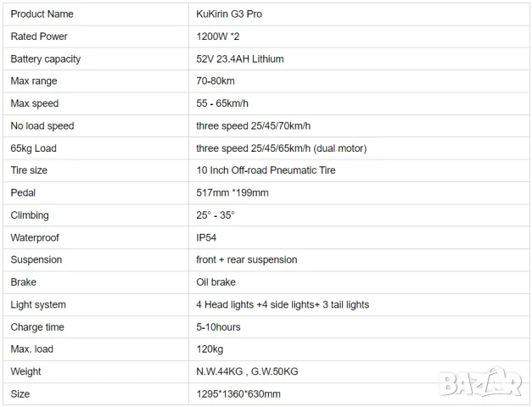The image size is (532, 407).
Task: Click the 'Battery capacity' label
Action: pos(46,59)
